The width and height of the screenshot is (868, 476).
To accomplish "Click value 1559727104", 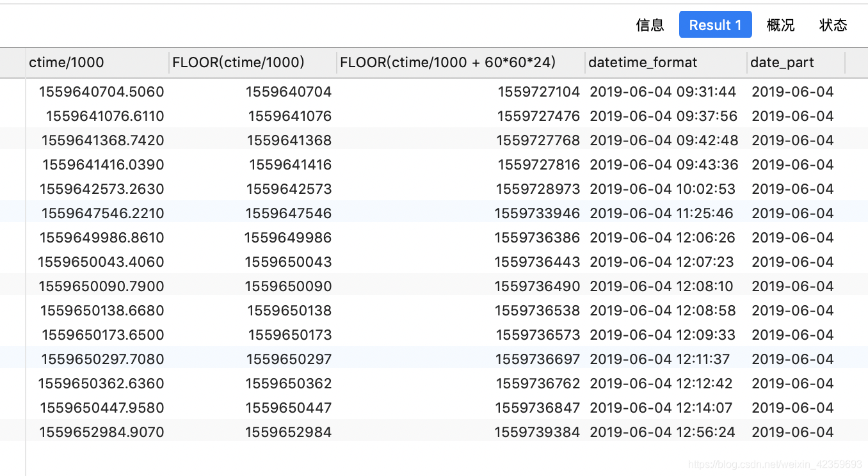I will (x=539, y=91).
